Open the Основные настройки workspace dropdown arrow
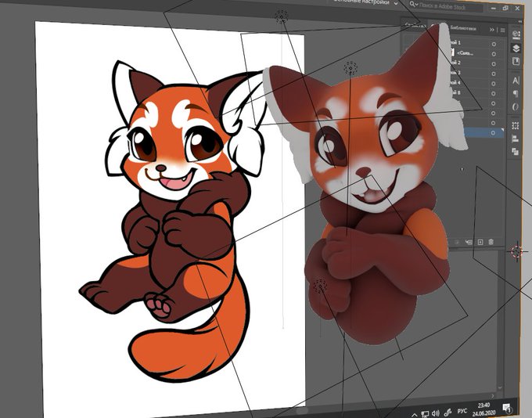The height and width of the screenshot is (418, 532). pos(396,3)
